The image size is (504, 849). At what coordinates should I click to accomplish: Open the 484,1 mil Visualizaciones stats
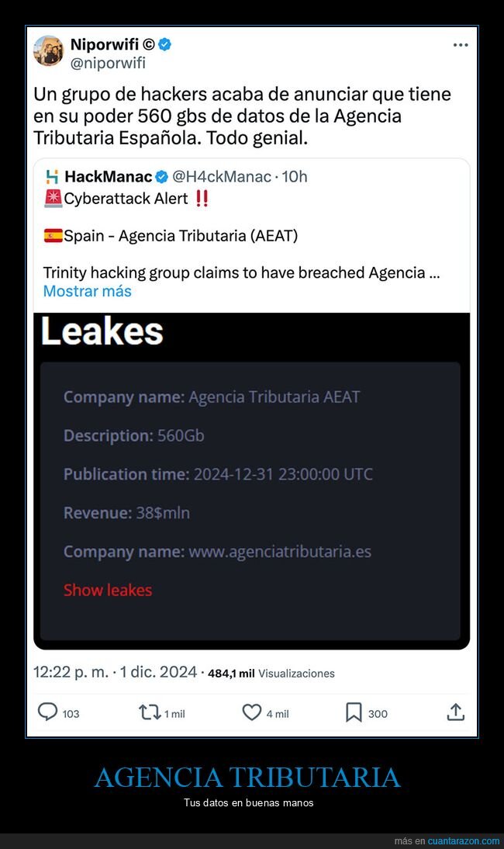pos(271,674)
